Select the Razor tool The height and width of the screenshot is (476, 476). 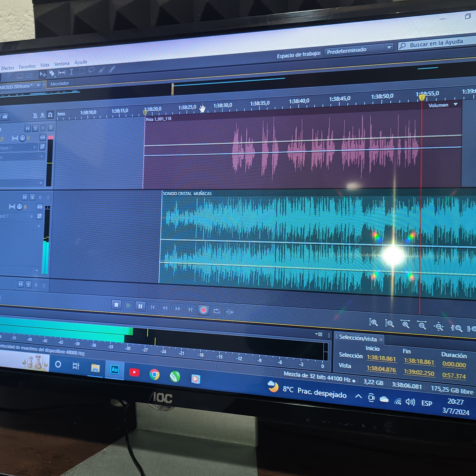click(x=52, y=74)
